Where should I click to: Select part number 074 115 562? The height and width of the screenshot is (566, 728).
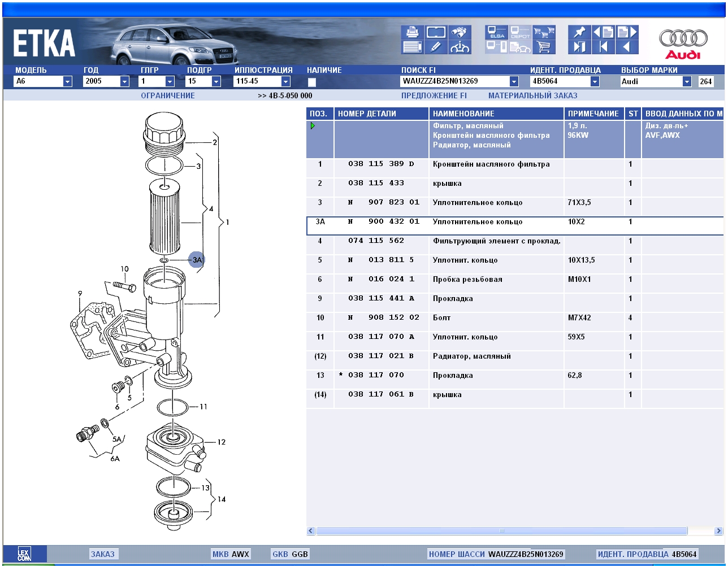pos(376,241)
